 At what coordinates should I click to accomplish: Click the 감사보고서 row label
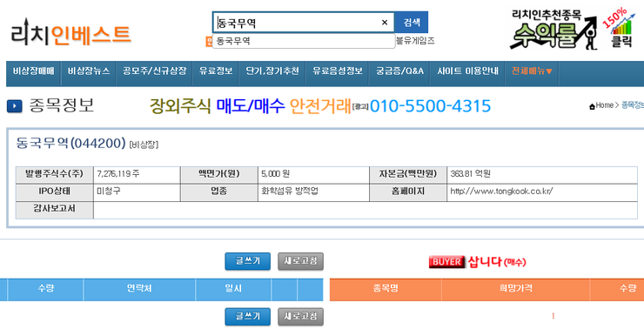(55, 209)
